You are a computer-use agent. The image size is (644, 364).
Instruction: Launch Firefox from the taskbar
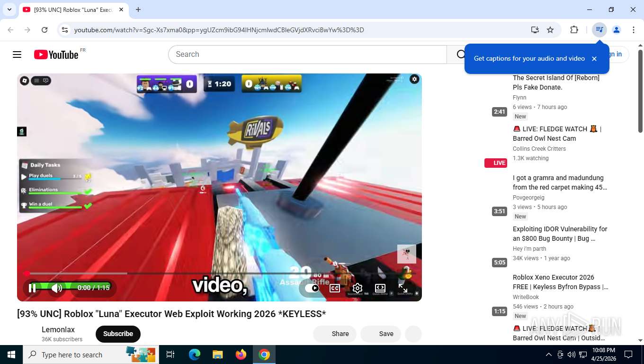(241, 355)
